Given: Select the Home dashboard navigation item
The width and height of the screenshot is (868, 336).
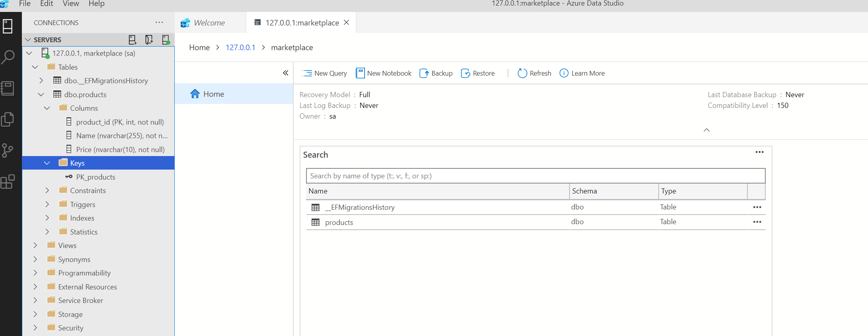Looking at the screenshot, I should tap(234, 94).
